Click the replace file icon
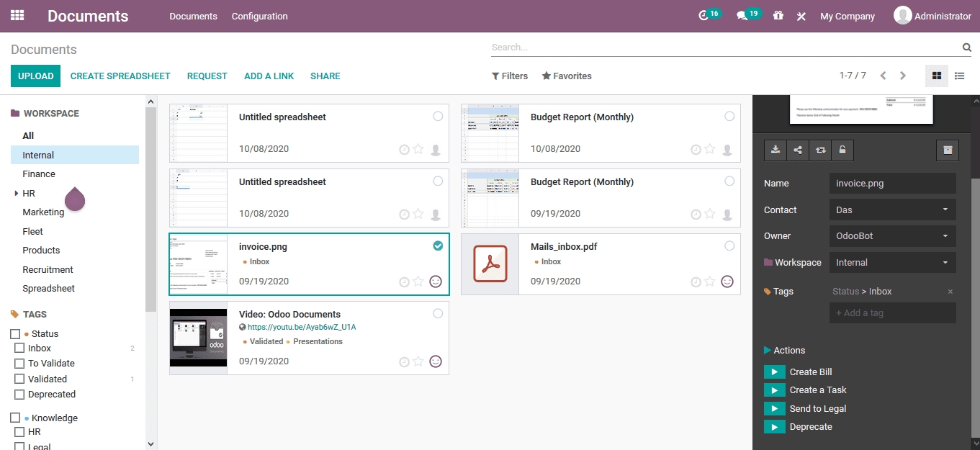Screen dimensions: 980x450 [x=820, y=150]
